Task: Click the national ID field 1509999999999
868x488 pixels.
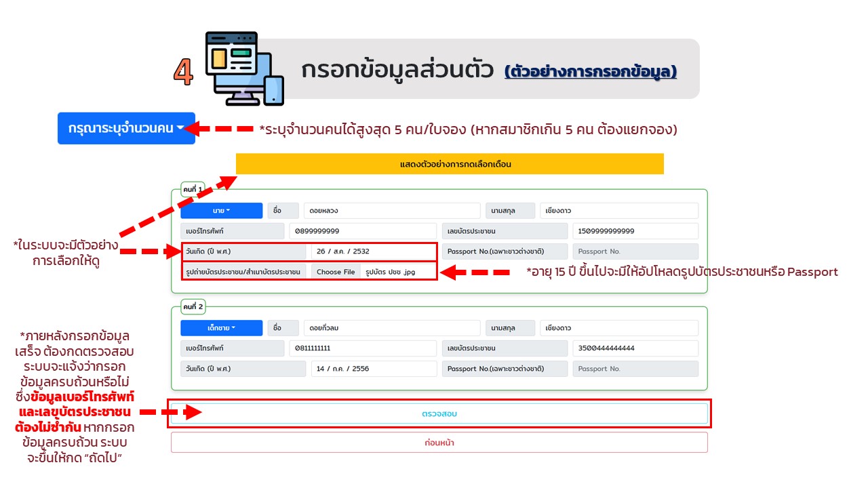Action: click(635, 231)
